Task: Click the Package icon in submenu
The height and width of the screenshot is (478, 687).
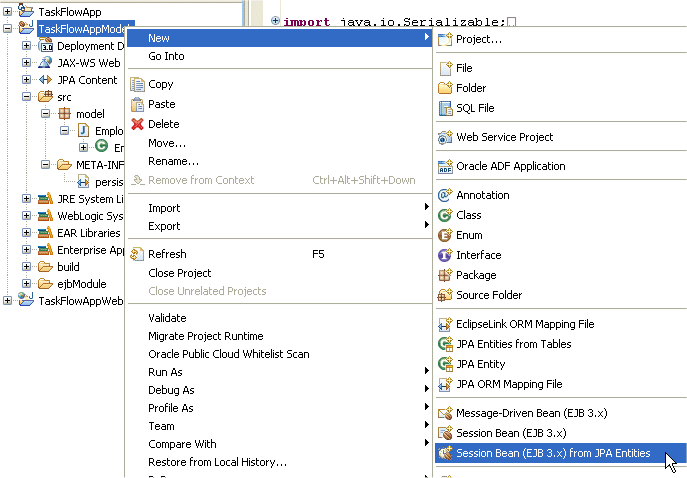Action: [445, 275]
